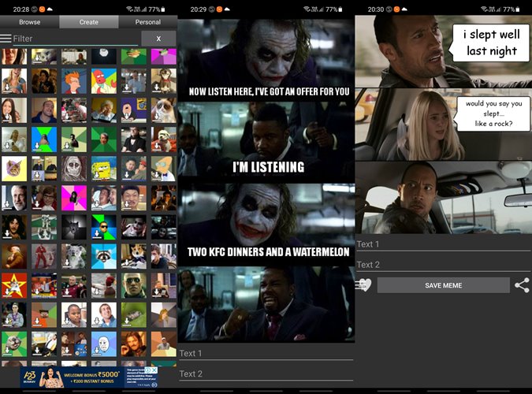The width and height of the screenshot is (532, 394).
Task: Tap the battery indicator in the 20:28 screen
Action: [x=163, y=9]
